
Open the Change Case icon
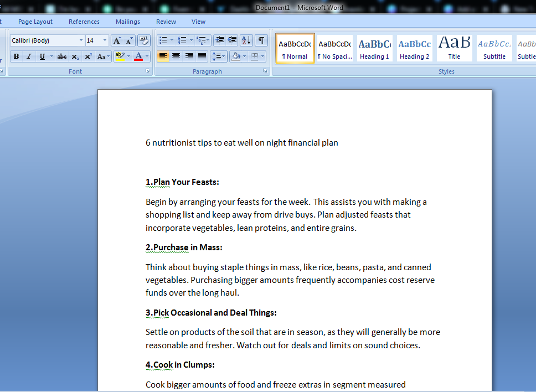[x=102, y=56]
